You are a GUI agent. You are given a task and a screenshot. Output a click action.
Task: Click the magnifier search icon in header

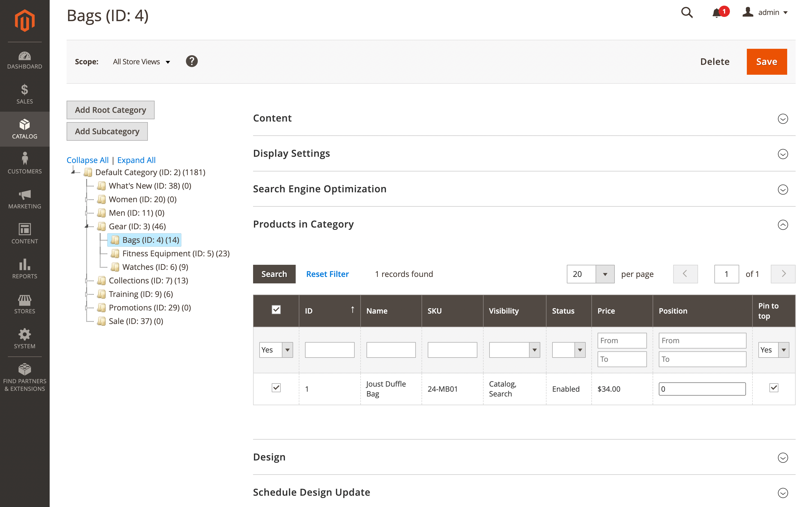(x=686, y=13)
